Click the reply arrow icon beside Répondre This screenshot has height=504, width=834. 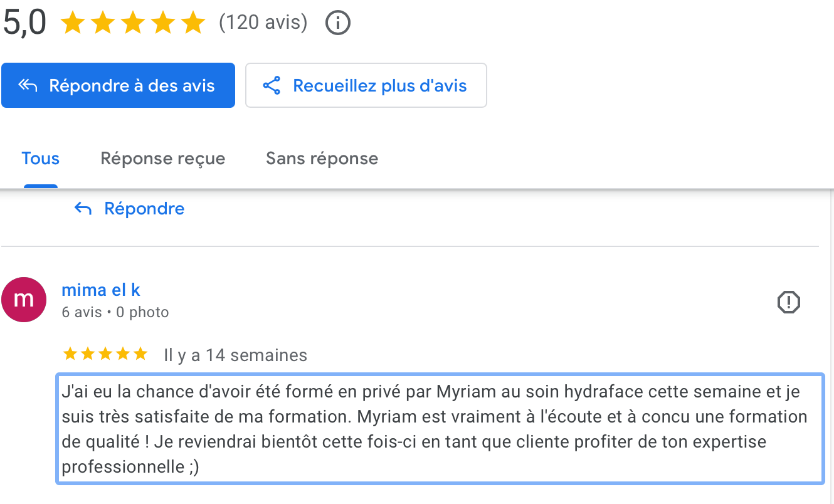point(83,208)
